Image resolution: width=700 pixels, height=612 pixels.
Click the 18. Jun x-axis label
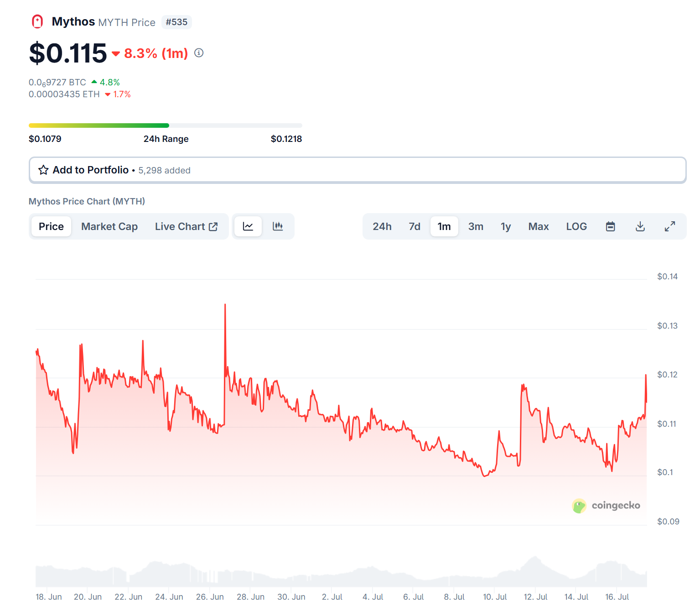pos(49,597)
